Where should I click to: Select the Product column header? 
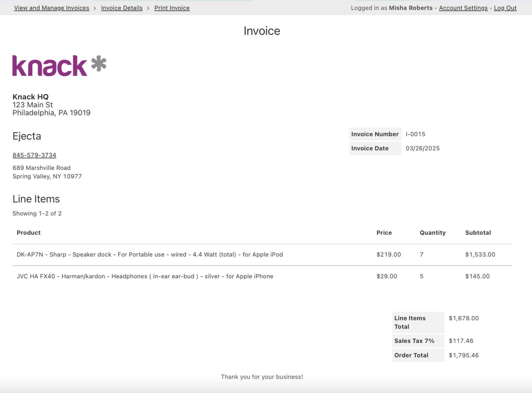click(x=28, y=233)
